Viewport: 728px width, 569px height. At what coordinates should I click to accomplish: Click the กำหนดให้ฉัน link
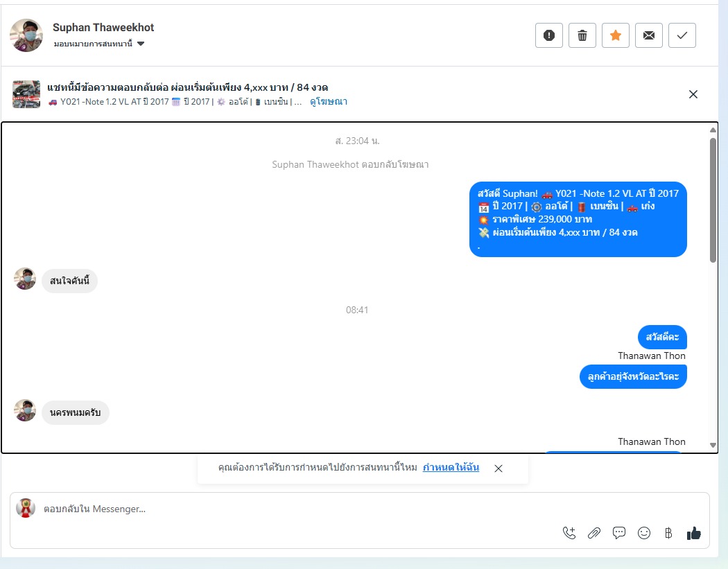tap(451, 467)
